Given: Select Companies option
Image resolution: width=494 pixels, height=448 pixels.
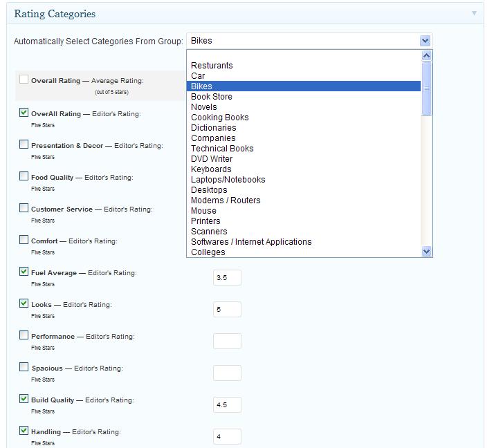Looking at the screenshot, I should point(304,138).
